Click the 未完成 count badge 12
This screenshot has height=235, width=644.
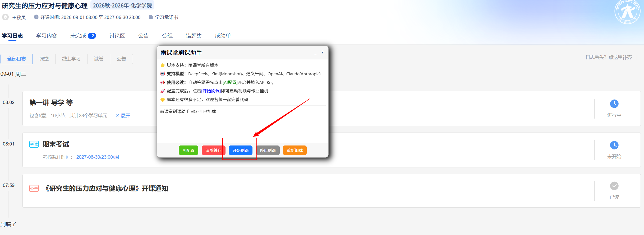[x=92, y=36]
